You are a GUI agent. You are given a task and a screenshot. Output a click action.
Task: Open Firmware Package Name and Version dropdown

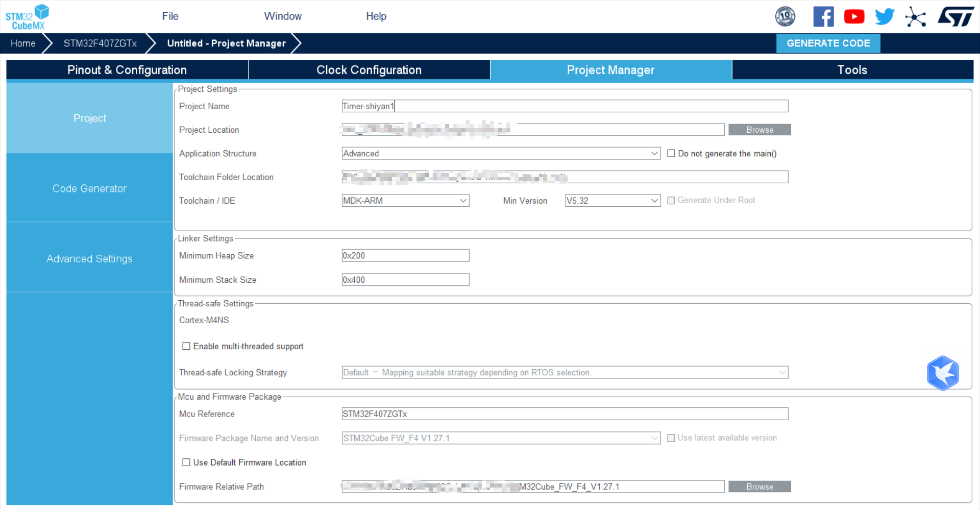point(501,438)
